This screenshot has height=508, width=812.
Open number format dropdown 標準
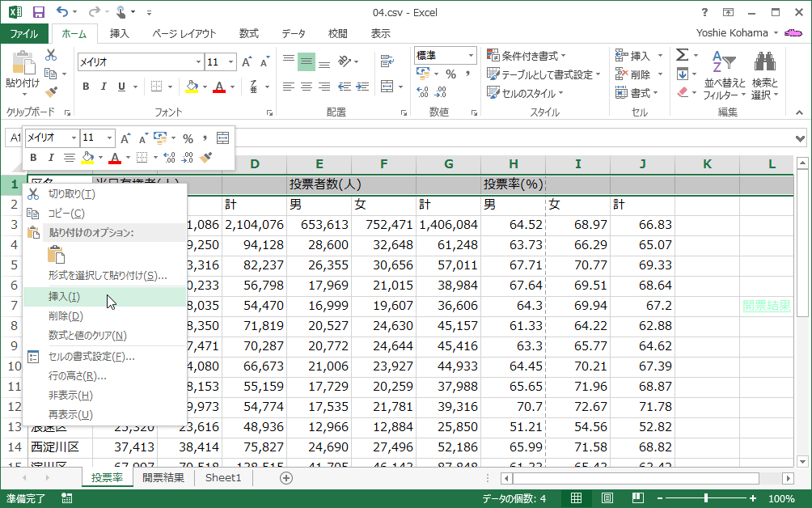click(x=471, y=55)
